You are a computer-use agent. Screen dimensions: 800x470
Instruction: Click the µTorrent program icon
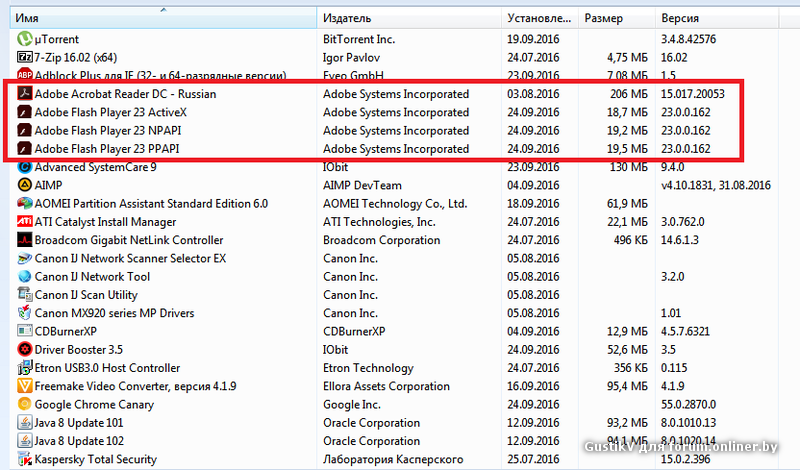click(26, 39)
